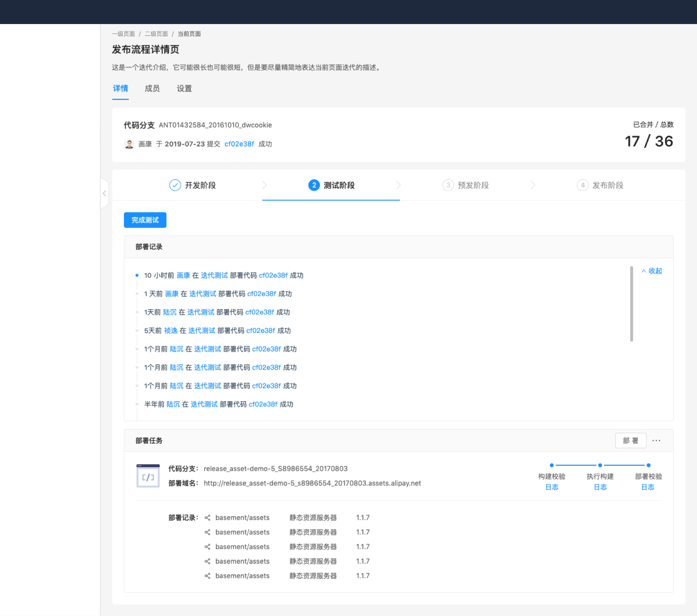Viewport: 697px width, 616px height.
Task: Click the 当前页面 breadcrumb
Action: [x=189, y=34]
